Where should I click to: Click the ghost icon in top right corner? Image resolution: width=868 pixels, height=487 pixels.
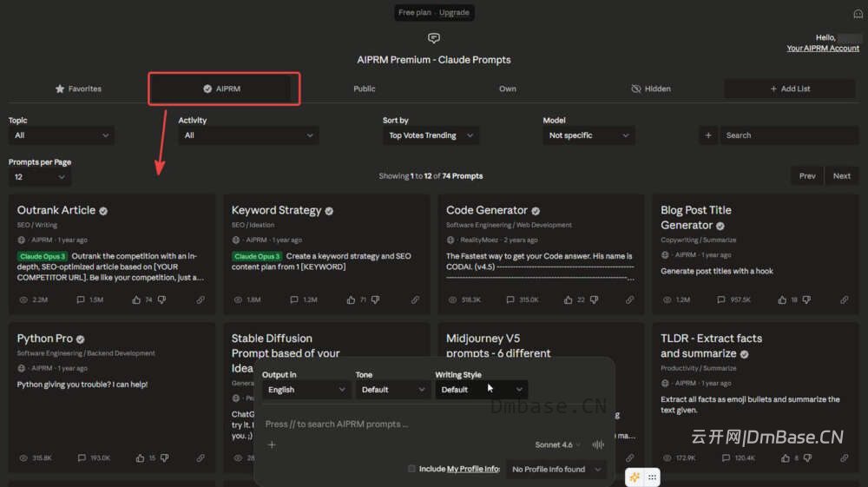[858, 14]
